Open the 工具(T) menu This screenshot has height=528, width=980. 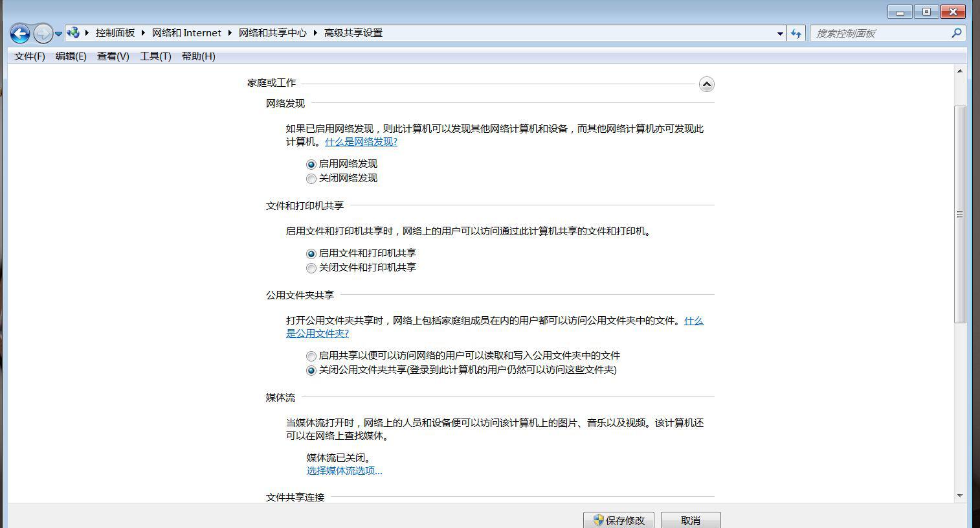(x=154, y=56)
